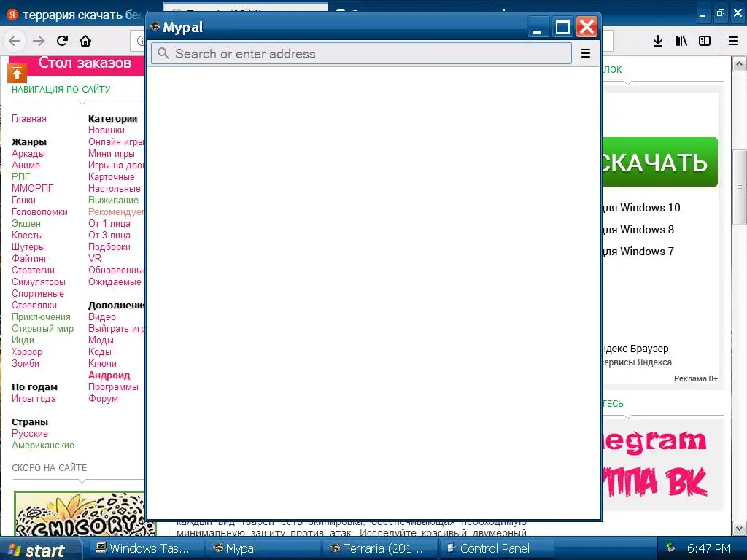
Task: Open the Гонки genre link
Action: point(23,200)
